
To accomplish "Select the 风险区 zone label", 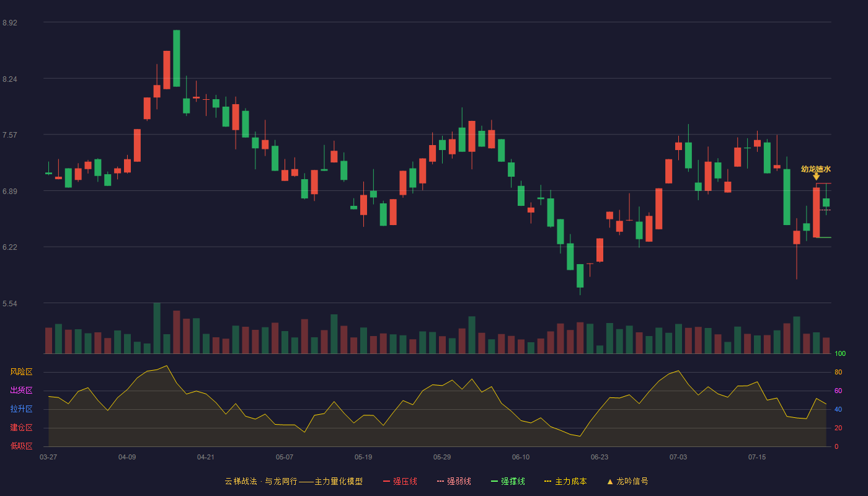I will 21,372.
